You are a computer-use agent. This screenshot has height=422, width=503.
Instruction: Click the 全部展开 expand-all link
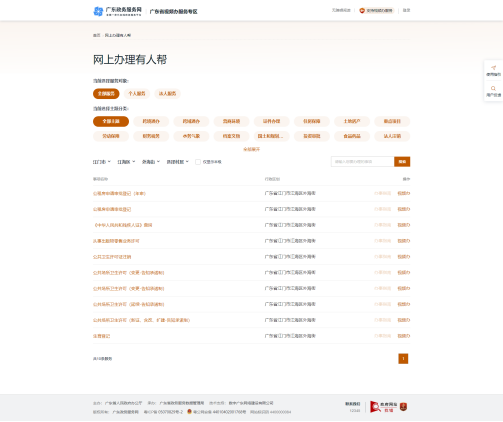(251, 149)
